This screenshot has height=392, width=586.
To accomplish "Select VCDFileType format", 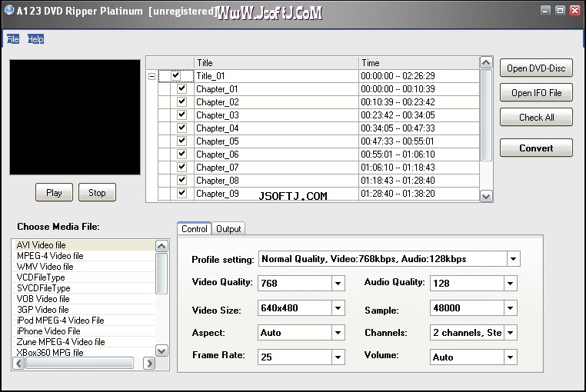I will (84, 277).
